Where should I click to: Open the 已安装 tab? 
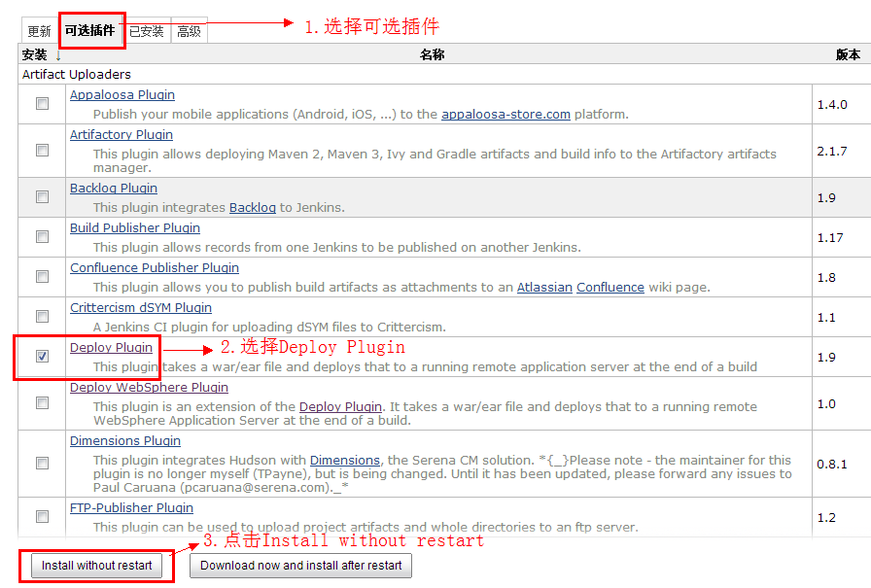[x=149, y=30]
